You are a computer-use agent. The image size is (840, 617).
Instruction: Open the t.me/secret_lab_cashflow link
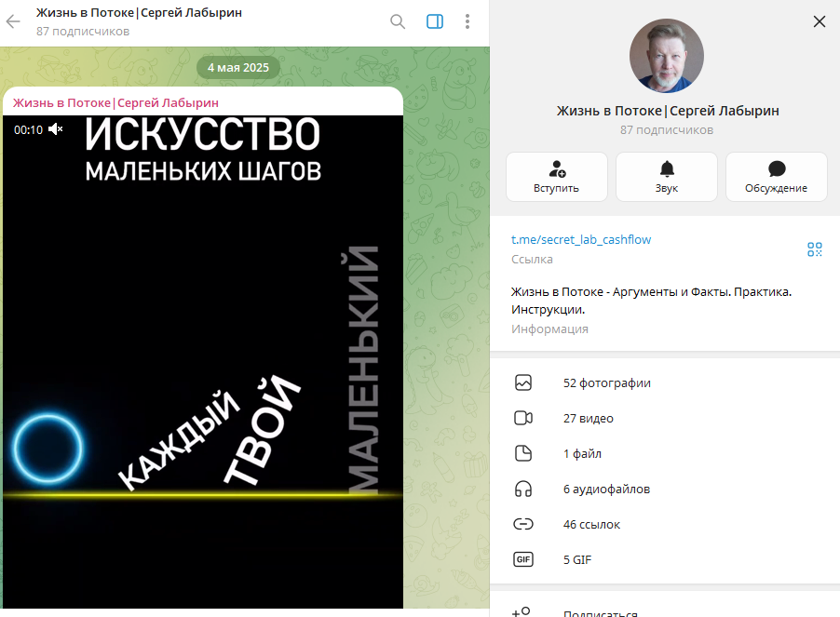point(581,240)
